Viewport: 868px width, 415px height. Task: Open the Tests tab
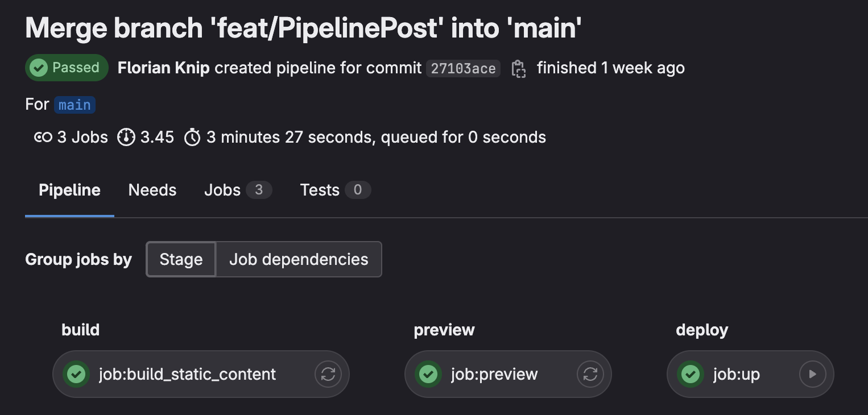pos(335,190)
